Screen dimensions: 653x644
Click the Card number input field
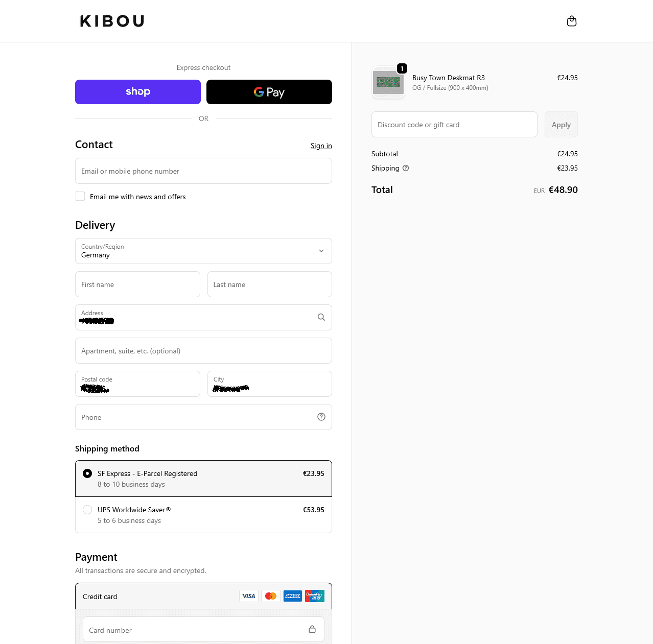pos(194,630)
